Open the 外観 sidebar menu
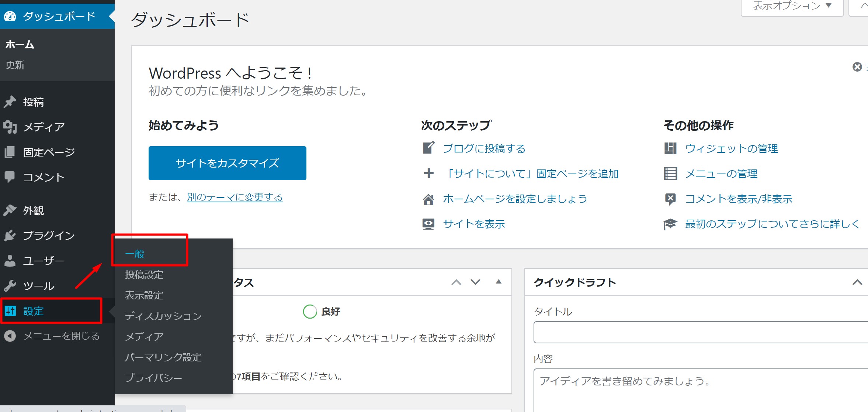 click(57, 210)
